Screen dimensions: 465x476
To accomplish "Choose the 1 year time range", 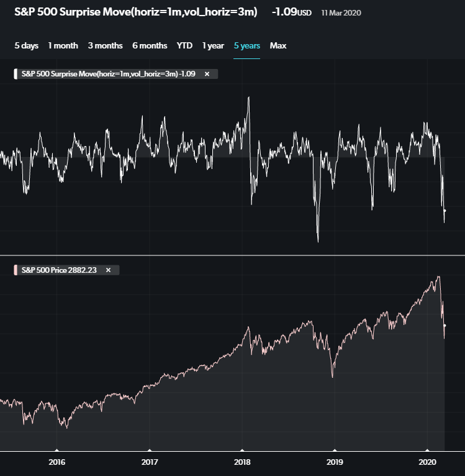I will click(213, 45).
